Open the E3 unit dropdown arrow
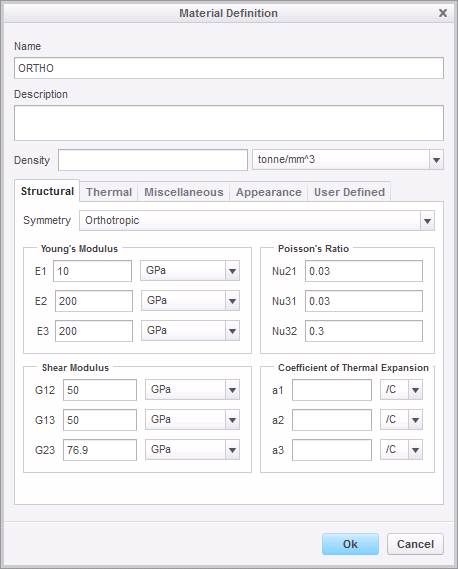The width and height of the screenshot is (458, 569). point(232,331)
